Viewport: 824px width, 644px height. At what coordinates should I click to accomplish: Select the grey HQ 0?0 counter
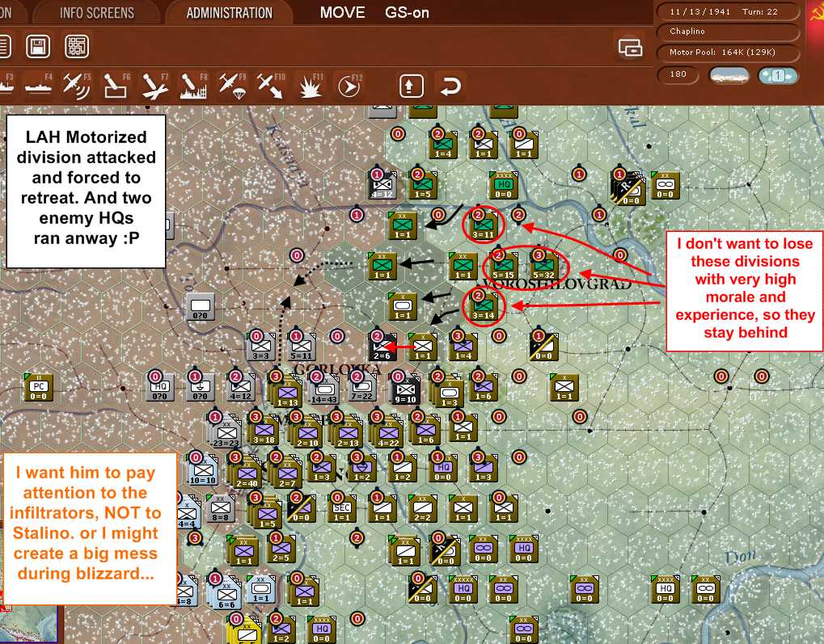(x=159, y=387)
